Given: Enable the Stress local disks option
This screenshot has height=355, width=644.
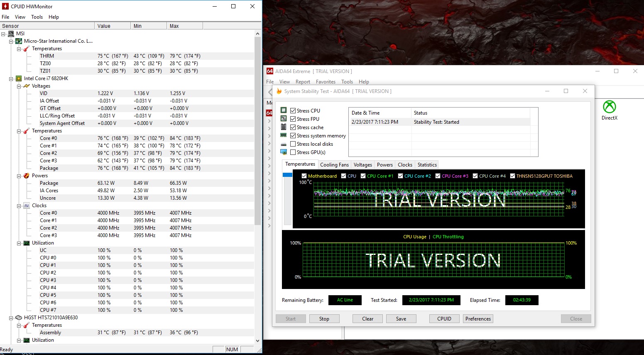Looking at the screenshot, I should (x=293, y=144).
